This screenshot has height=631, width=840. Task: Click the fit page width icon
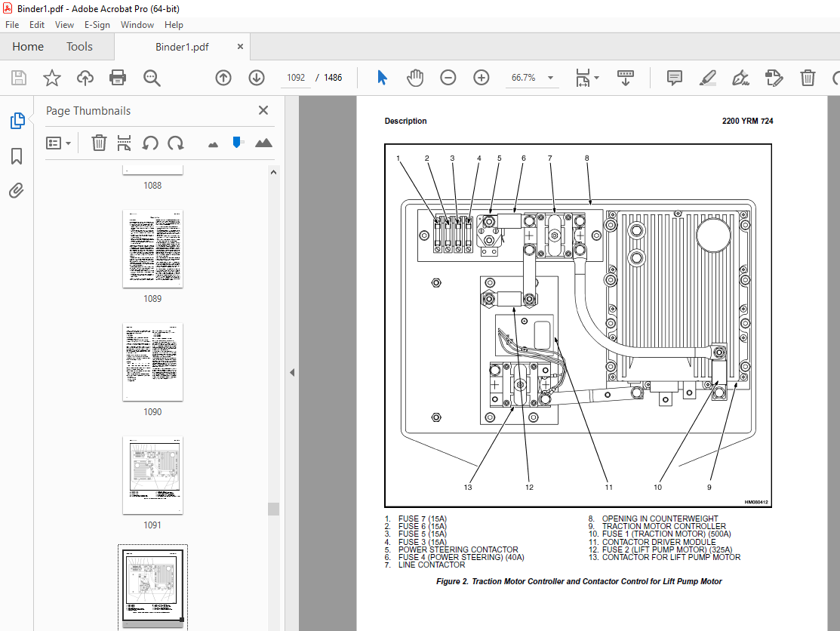tap(583, 78)
